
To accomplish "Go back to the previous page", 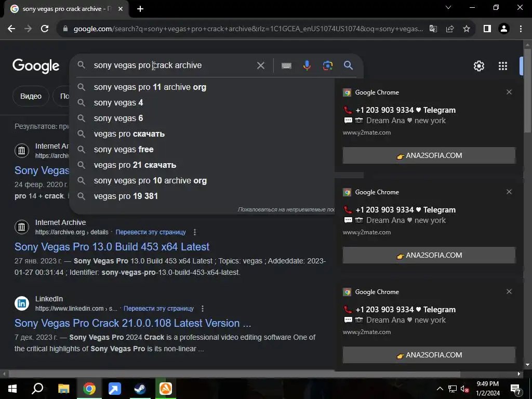I will (11, 29).
